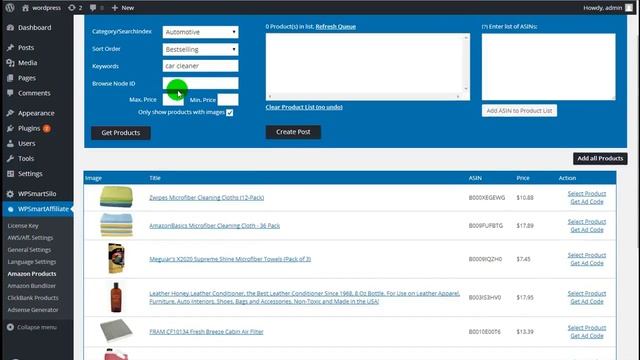Click Get Ad Code for FRAM row
Screen dimensions: 640x360
click(x=587, y=336)
